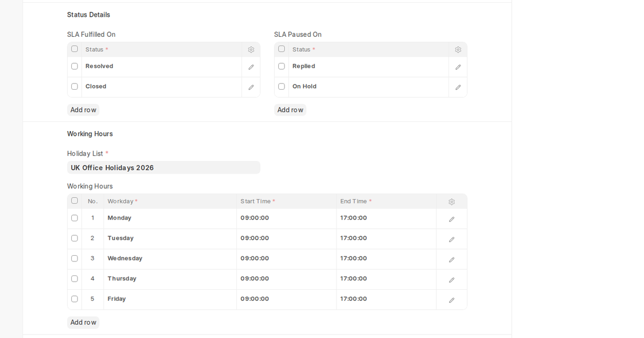
Task: Edit the Replied status row
Action: 458,67
